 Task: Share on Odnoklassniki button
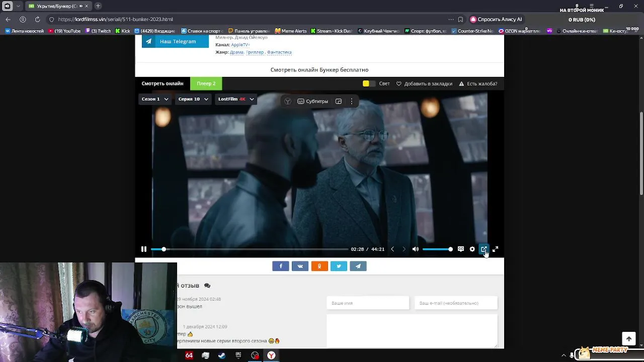(x=319, y=266)
